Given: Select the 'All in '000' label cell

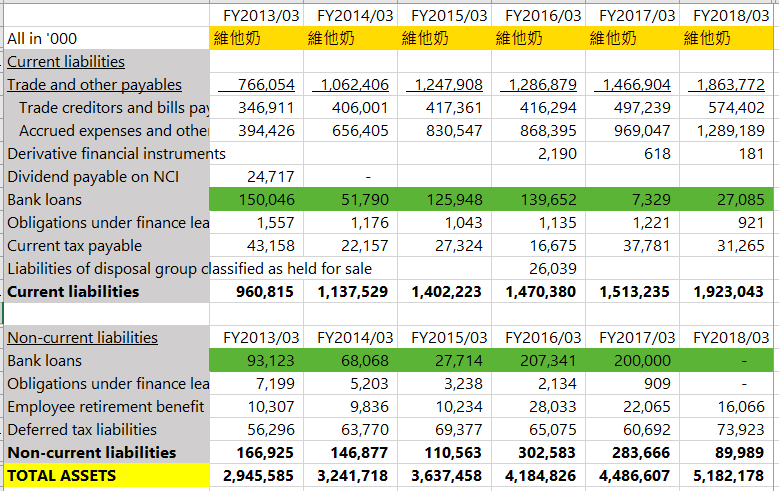Looking at the screenshot, I should (107, 38).
